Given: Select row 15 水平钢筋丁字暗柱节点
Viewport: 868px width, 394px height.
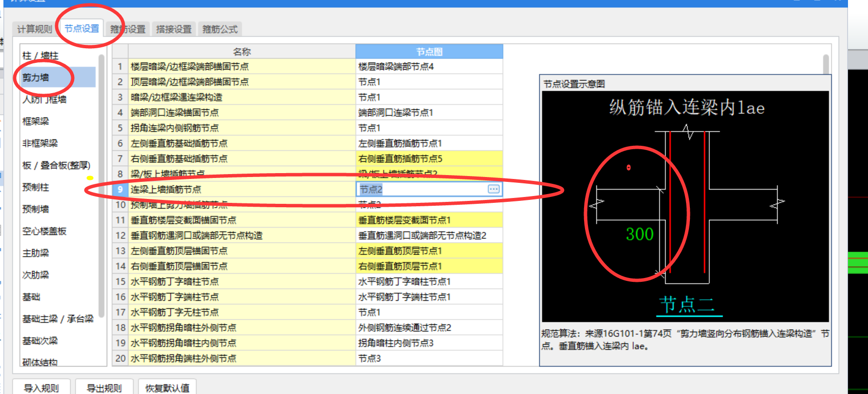Looking at the screenshot, I should (242, 281).
